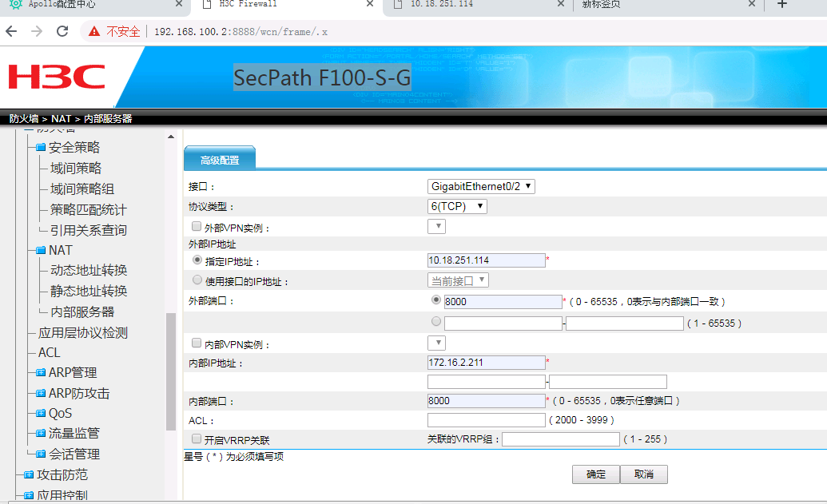Open the 当前接口 dropdown
The height and width of the screenshot is (504, 827).
click(x=458, y=280)
